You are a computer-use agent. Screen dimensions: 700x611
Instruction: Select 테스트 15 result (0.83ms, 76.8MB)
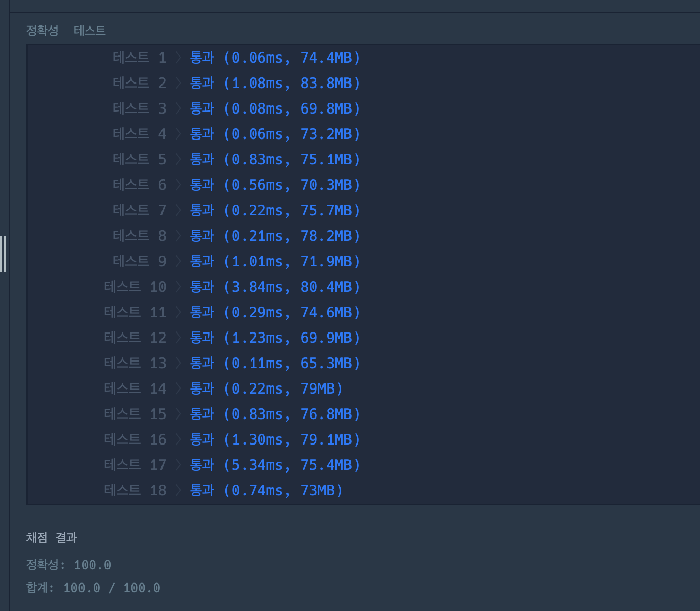tap(275, 414)
